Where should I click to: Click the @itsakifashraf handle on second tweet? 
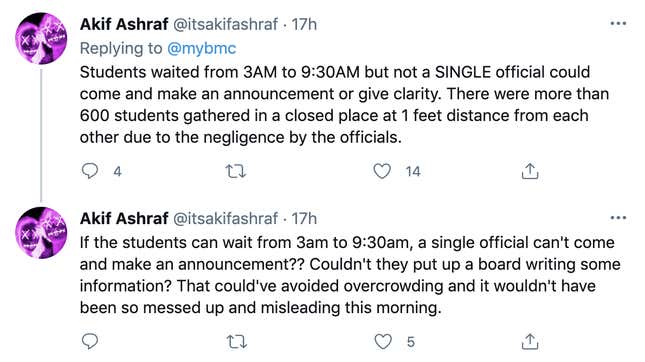pyautogui.click(x=225, y=218)
